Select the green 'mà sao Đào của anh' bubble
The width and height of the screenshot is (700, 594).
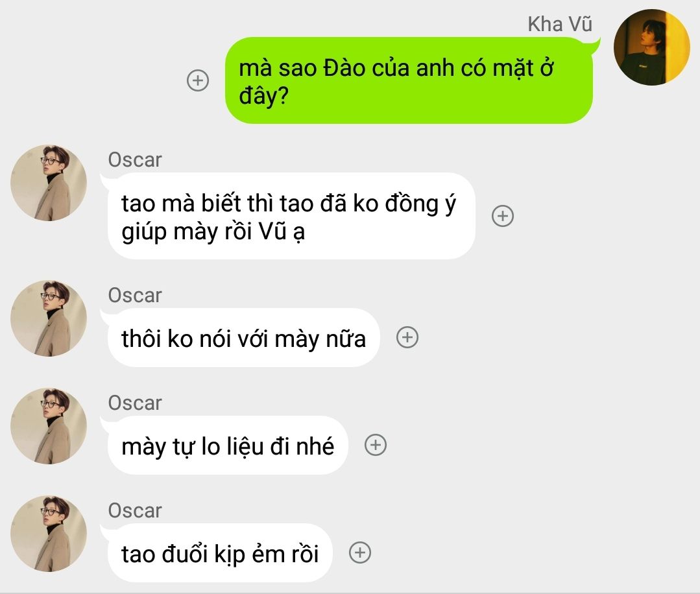(409, 80)
